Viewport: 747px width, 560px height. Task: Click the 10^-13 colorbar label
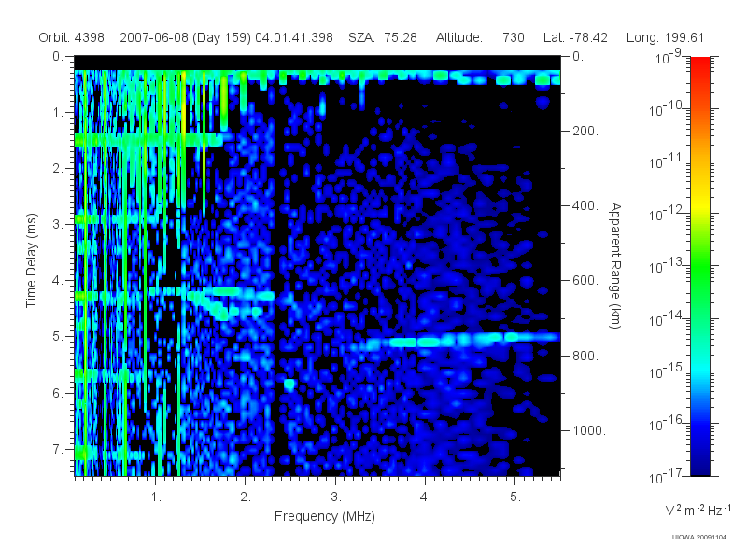667,266
